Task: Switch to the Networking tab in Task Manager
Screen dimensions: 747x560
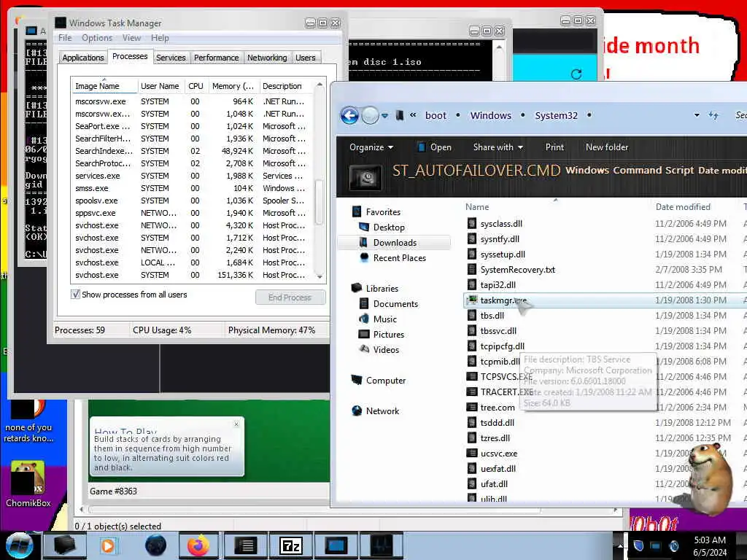Action: point(267,58)
